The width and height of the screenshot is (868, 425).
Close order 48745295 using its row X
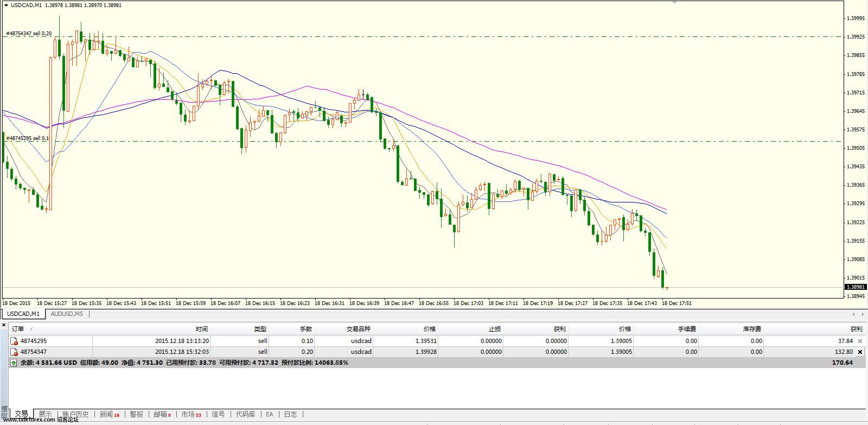point(860,341)
